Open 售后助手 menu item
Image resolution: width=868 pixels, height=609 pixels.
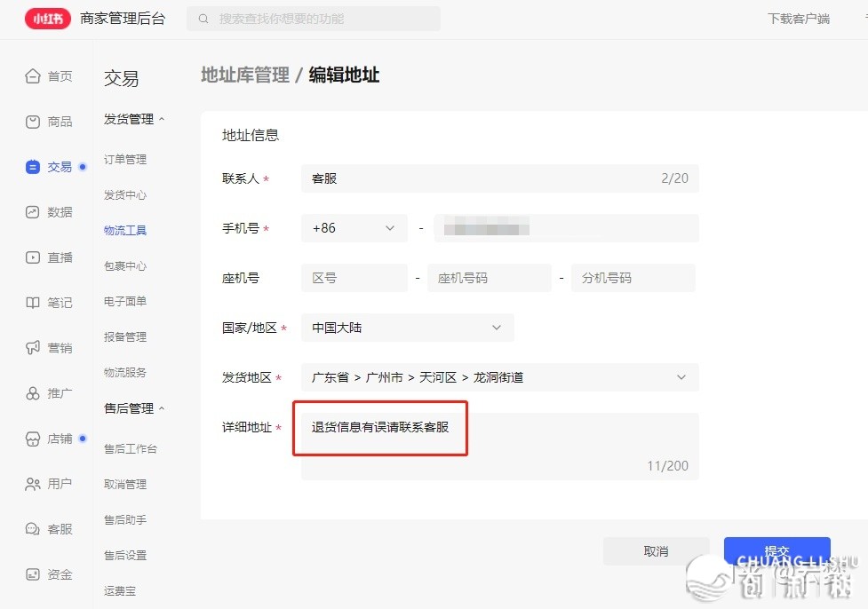point(125,520)
